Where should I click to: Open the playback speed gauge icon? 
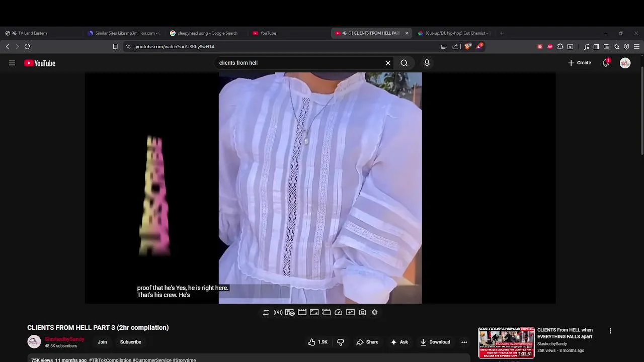coord(338,312)
